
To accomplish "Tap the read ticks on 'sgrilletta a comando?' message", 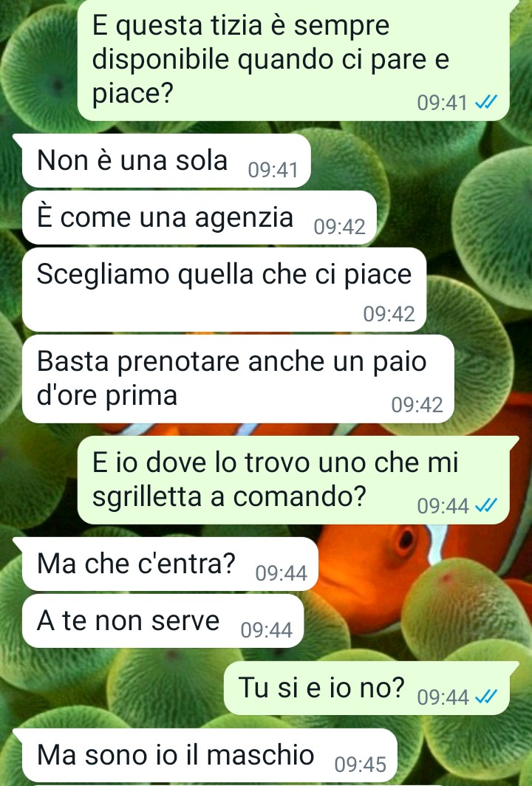I will (x=486, y=506).
